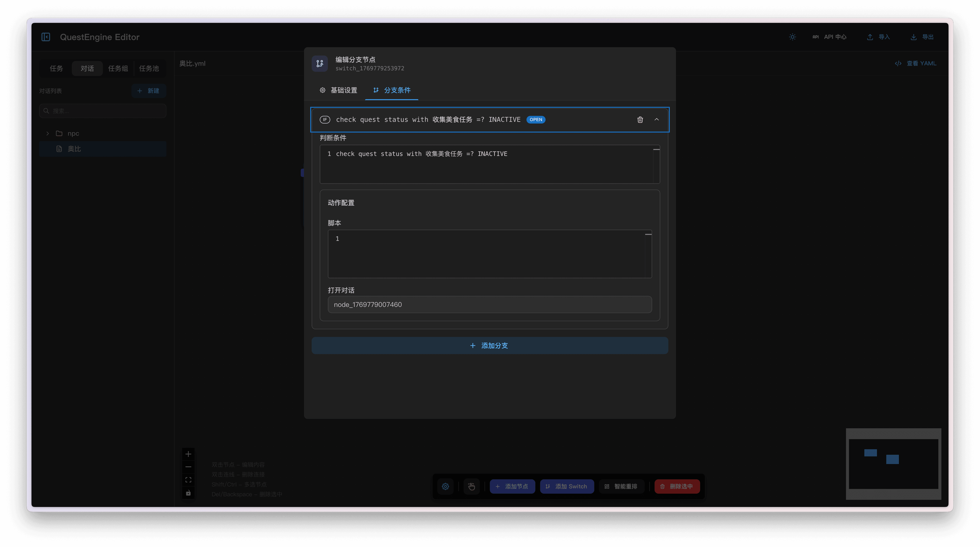Expand the npc folder in dialog list
Screen dimensions: 980x547
click(x=47, y=133)
